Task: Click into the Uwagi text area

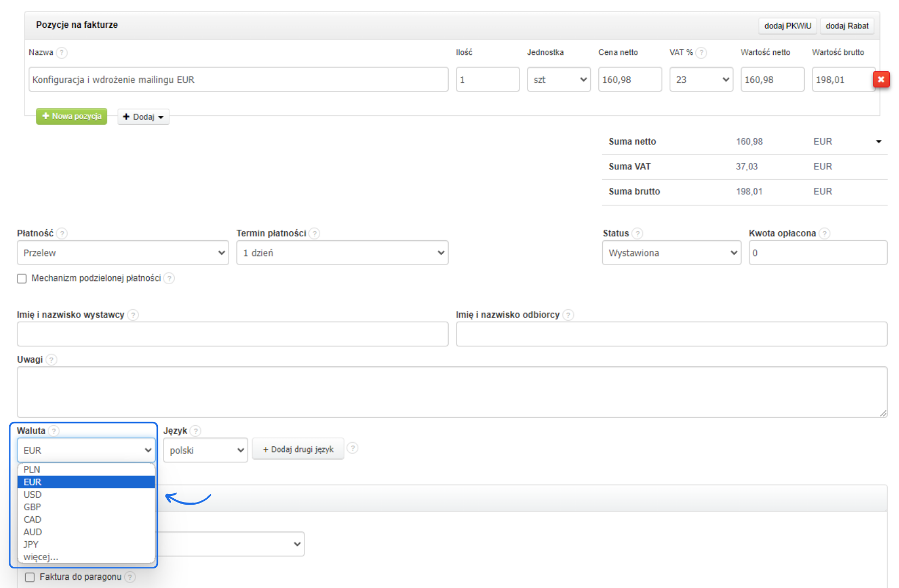Action: [451, 392]
